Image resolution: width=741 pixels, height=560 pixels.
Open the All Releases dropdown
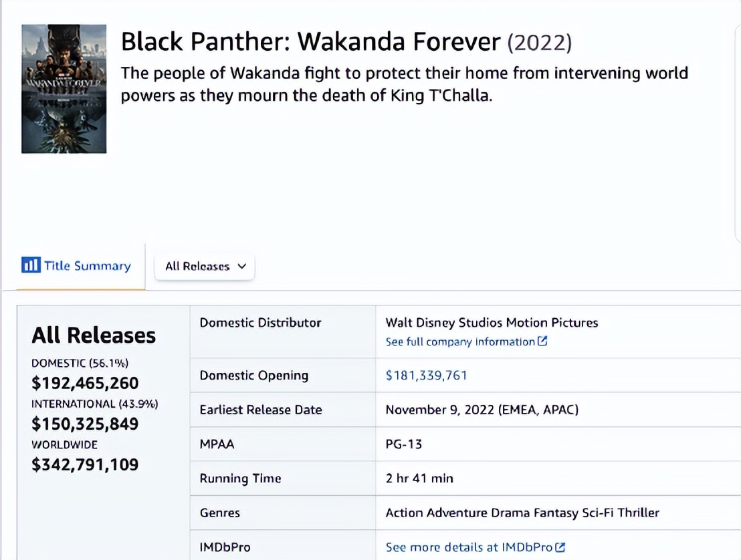coord(205,266)
